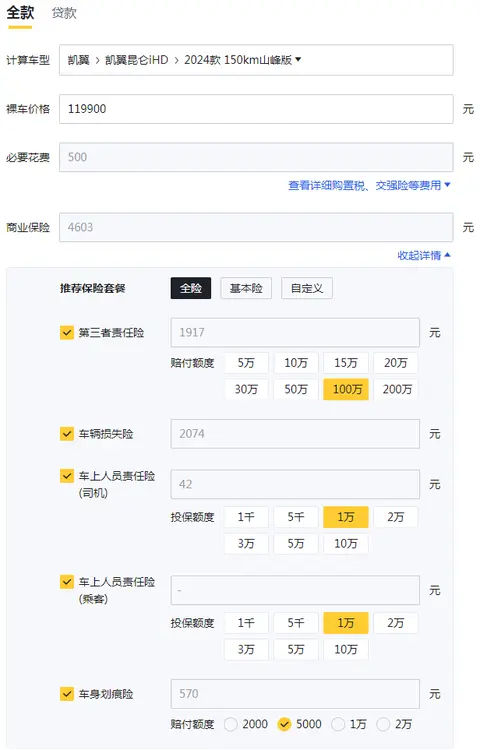Toggle 车上人员责任险 (司机) checkbox

coord(66,476)
